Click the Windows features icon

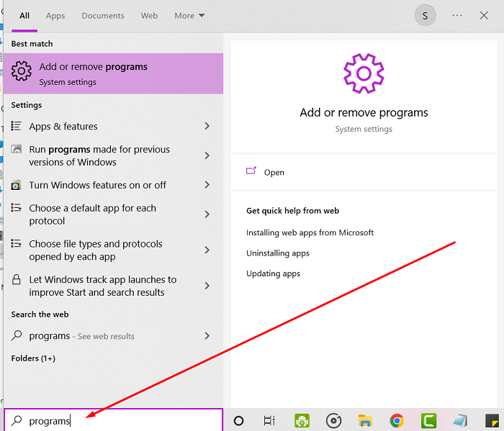[x=16, y=186]
